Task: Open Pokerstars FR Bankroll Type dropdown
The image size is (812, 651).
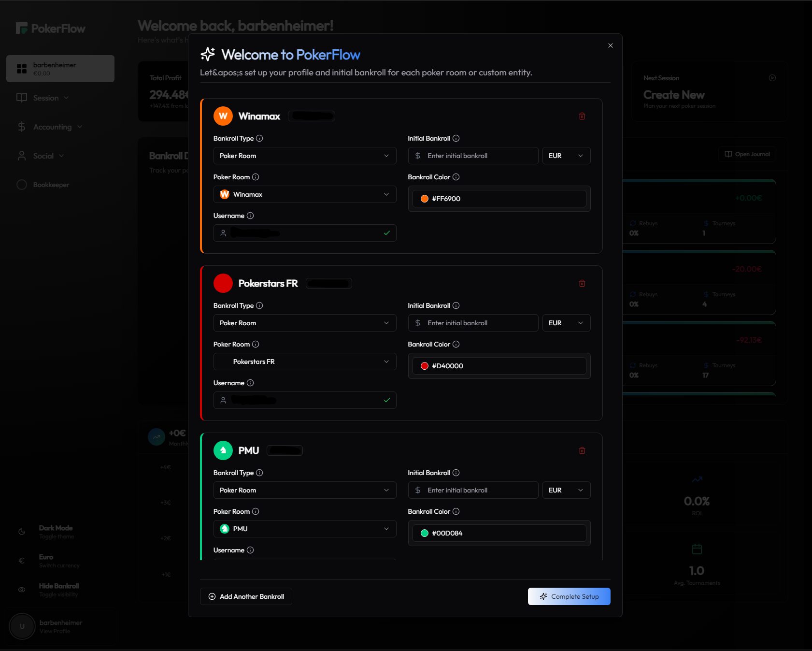Action: point(305,323)
